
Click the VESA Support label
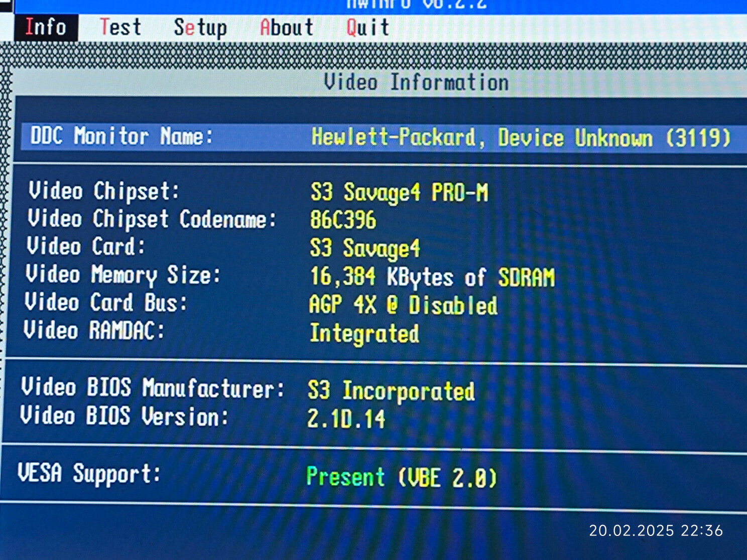pyautogui.click(x=89, y=473)
